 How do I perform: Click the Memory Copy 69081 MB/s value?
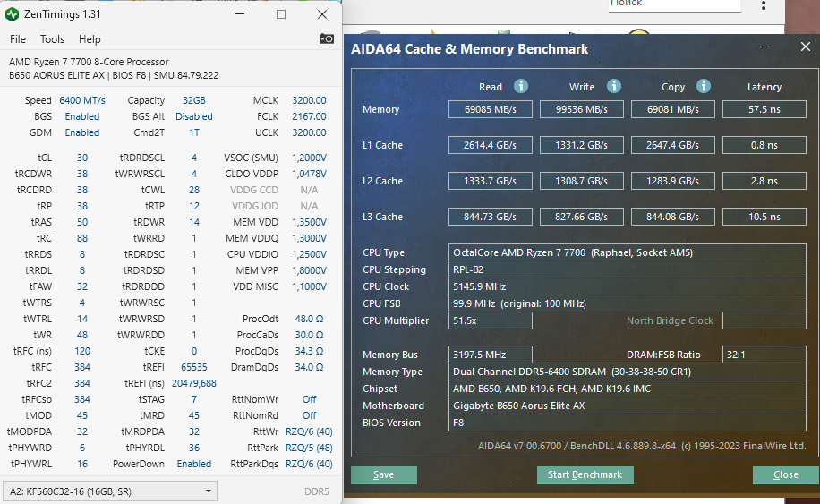pos(673,109)
